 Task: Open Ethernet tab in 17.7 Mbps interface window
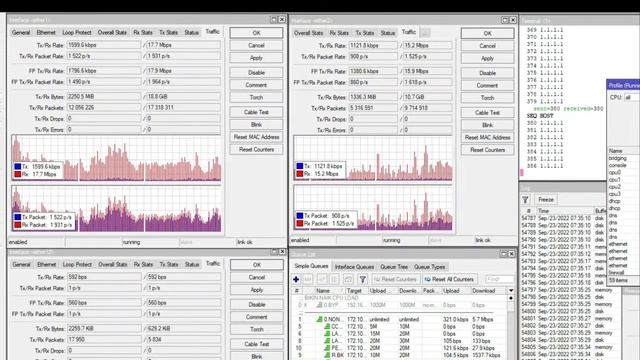click(x=46, y=32)
